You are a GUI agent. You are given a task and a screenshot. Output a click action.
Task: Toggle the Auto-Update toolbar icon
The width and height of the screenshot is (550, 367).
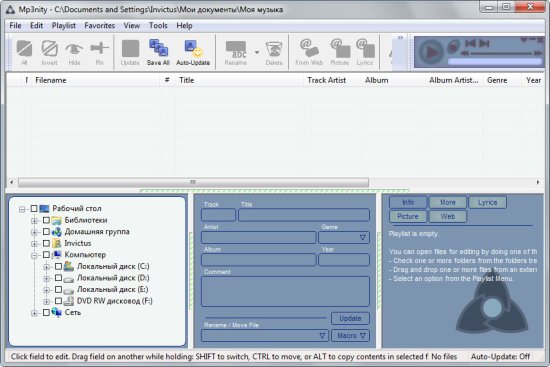tap(193, 52)
